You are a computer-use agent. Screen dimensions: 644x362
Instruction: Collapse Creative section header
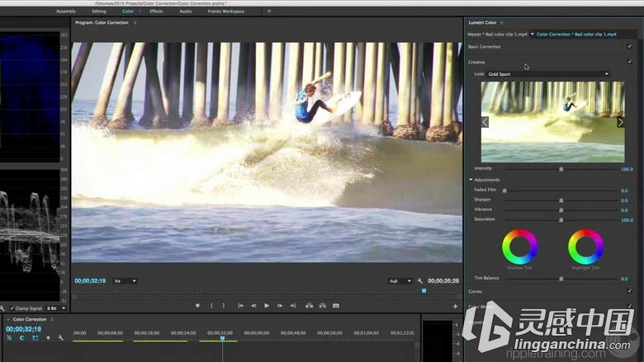(x=476, y=62)
